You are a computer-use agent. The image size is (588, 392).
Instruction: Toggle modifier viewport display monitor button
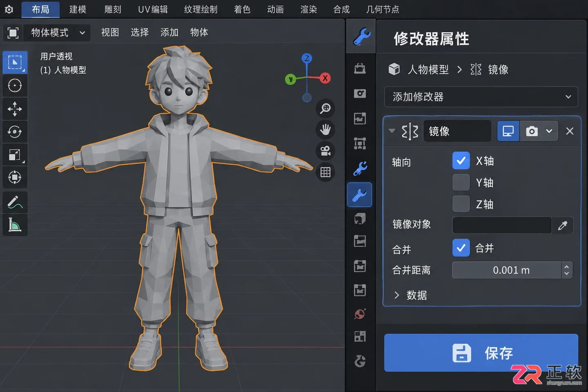pyautogui.click(x=508, y=131)
